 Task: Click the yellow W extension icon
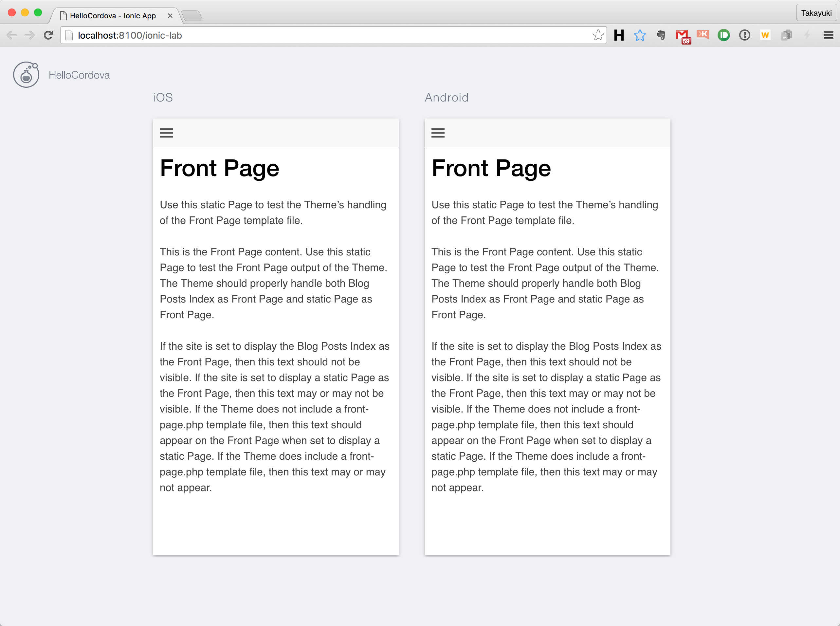coord(765,35)
